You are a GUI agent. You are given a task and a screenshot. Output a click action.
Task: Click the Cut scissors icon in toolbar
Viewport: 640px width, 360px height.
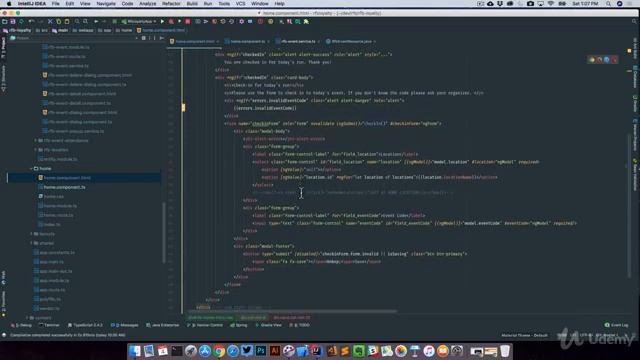[50, 21]
